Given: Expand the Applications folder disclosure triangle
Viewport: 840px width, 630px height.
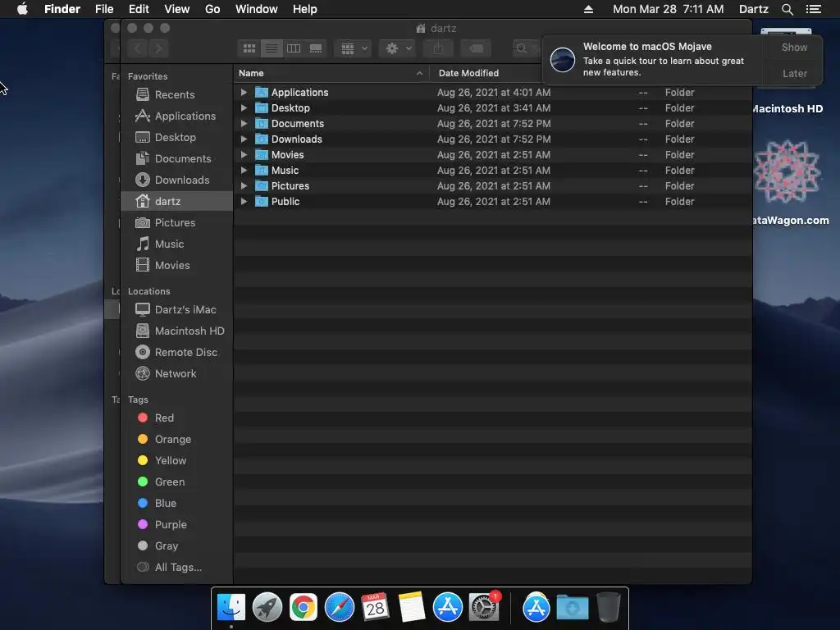Looking at the screenshot, I should tap(244, 92).
